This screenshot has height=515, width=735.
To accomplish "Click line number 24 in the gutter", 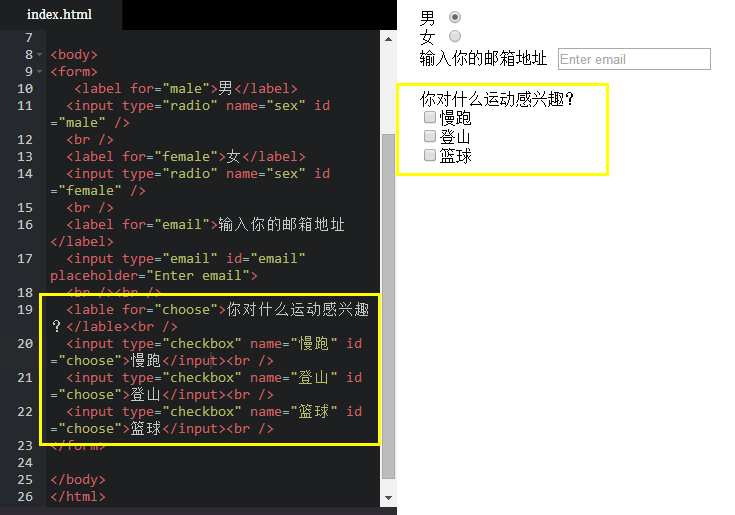I will point(25,463).
